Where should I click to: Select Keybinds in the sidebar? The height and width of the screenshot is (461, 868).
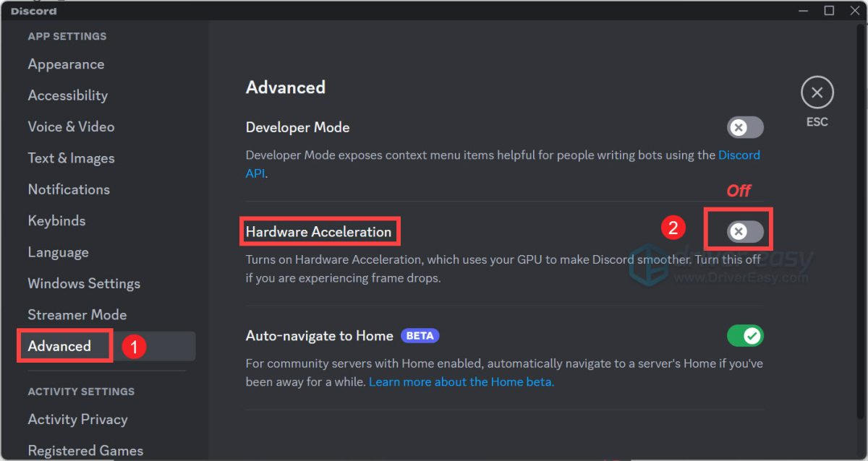56,220
